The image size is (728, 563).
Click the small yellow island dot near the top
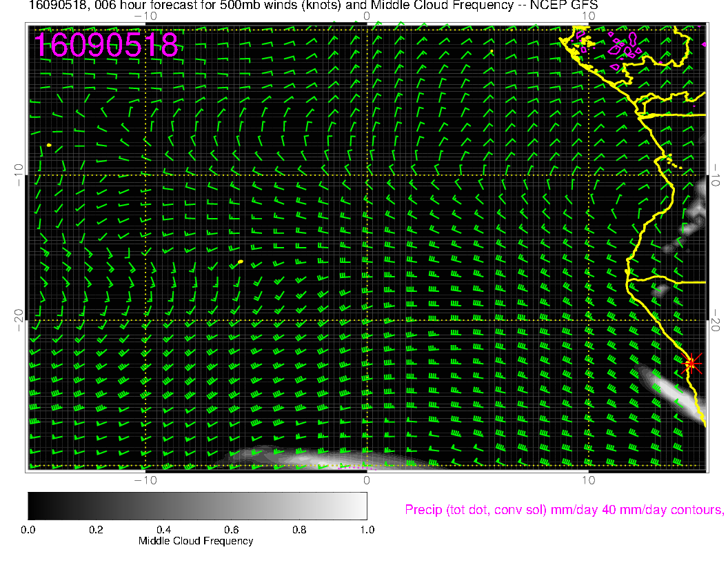492,51
